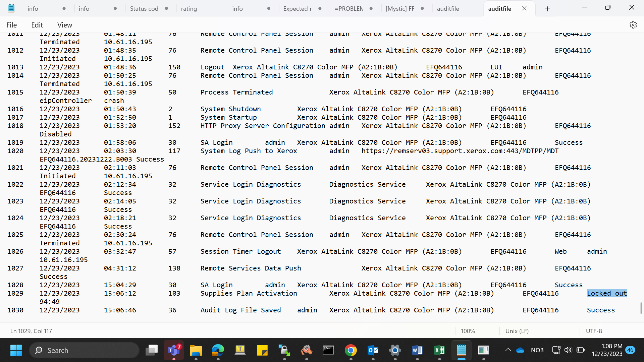
Task: Add a new tab with plus button
Action: click(547, 9)
